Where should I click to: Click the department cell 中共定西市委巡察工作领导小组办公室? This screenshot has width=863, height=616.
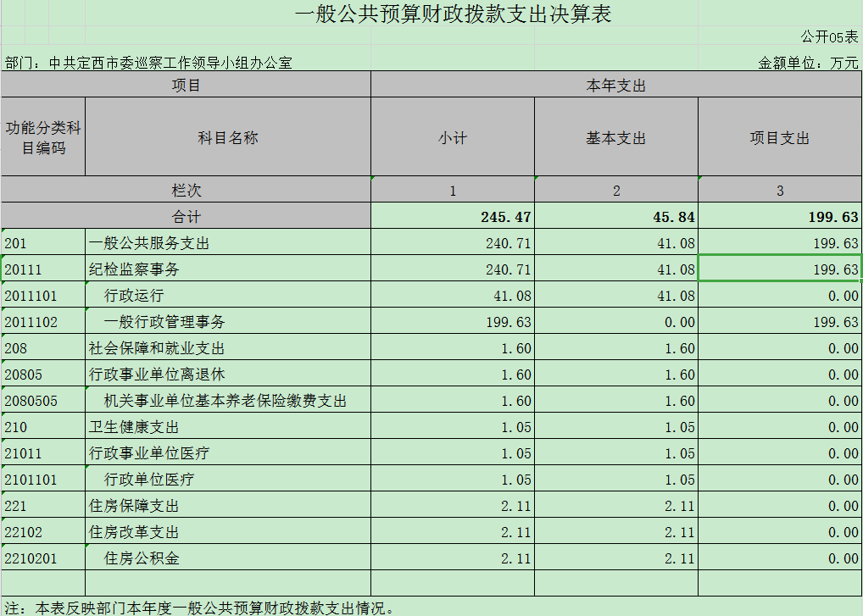click(x=170, y=63)
